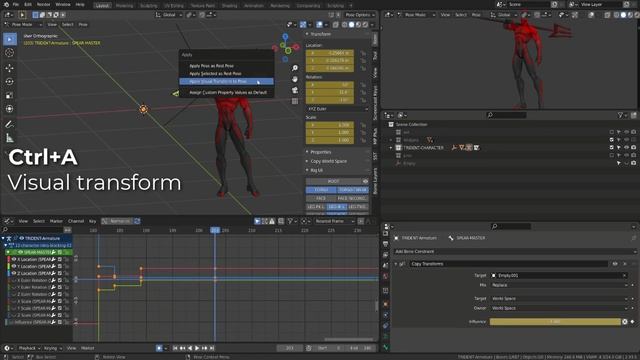
Task: Toggle eye for Y Location channel
Action: pyautogui.click(x=14, y=267)
